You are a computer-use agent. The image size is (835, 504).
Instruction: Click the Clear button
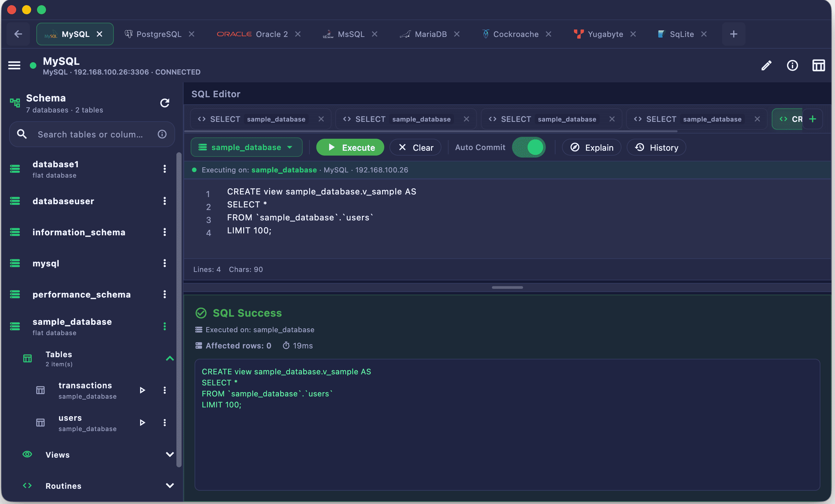(415, 147)
